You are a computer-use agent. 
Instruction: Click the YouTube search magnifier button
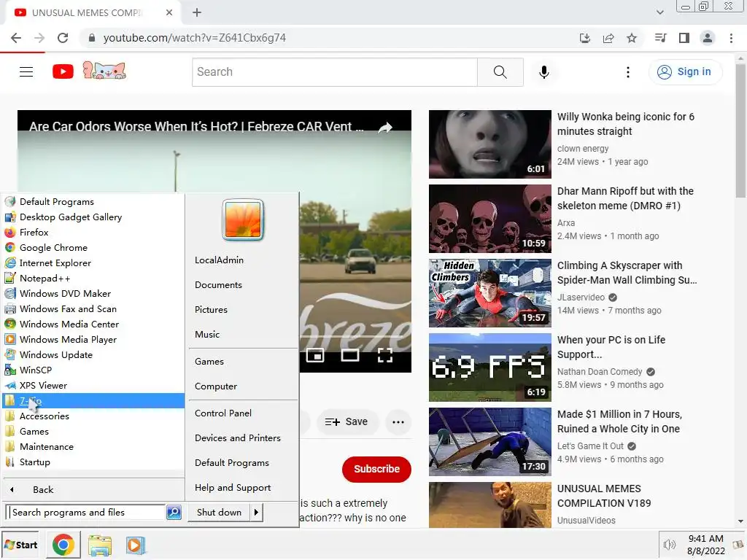[x=500, y=72]
